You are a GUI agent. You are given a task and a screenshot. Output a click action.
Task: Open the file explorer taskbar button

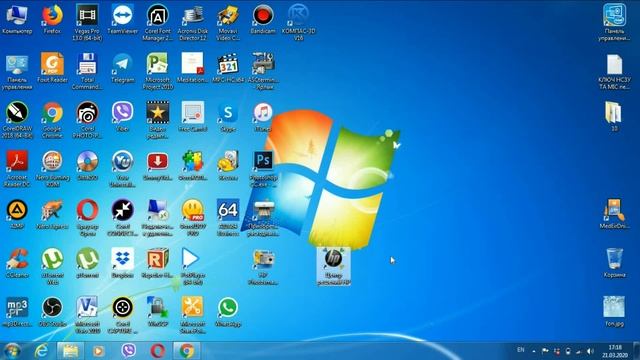[x=71, y=351]
